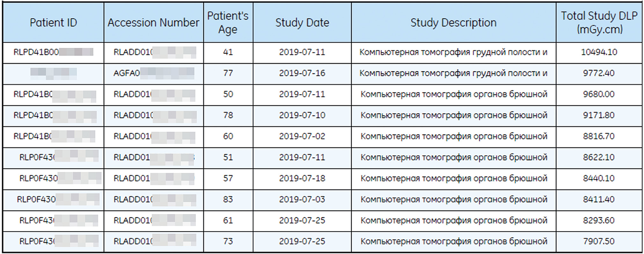Image resolution: width=644 pixels, height=254 pixels.
Task: Click study date 2019-07-18
Action: (302, 178)
